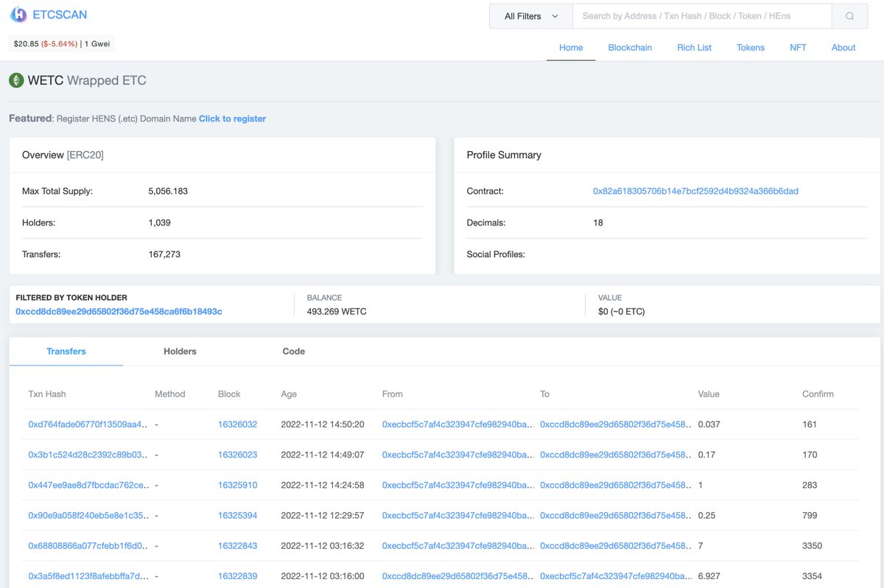Open From address in the 14:50:20 row

point(458,424)
